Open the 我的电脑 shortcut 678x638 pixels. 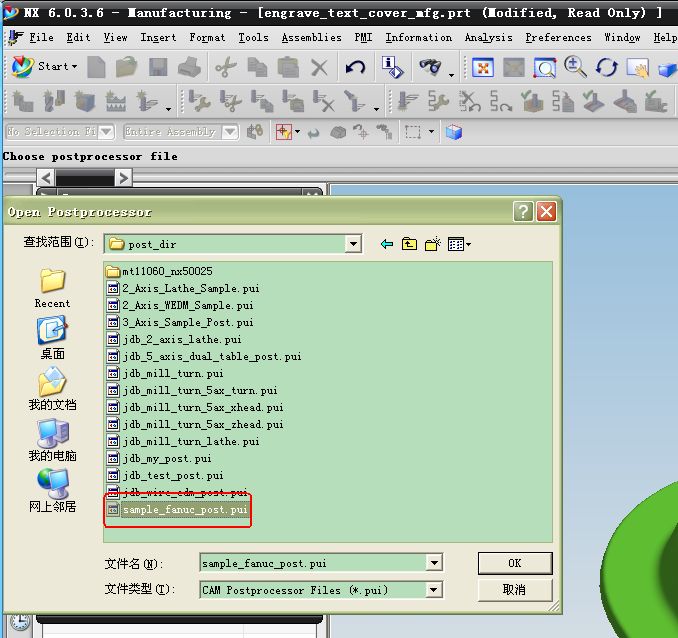[x=52, y=439]
